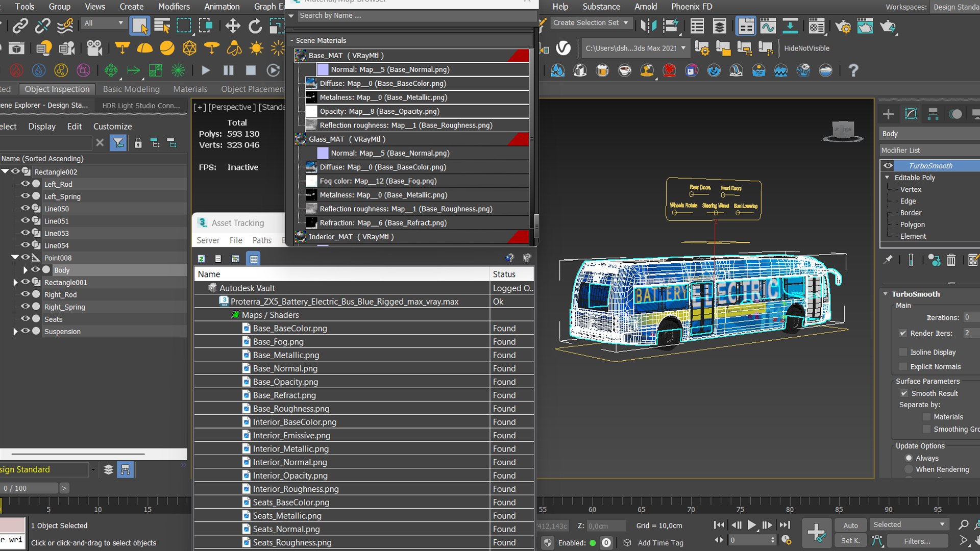980x551 pixels.
Task: Open the selection filter All dropdown
Action: click(104, 23)
